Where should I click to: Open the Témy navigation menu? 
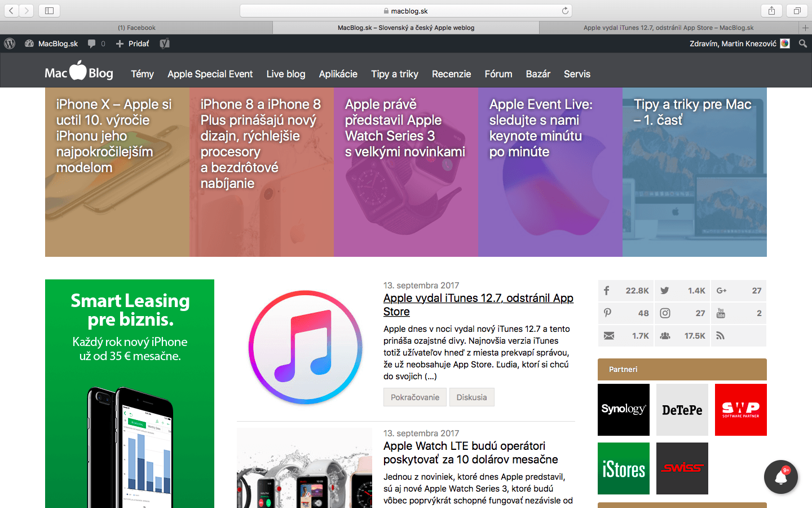(142, 74)
